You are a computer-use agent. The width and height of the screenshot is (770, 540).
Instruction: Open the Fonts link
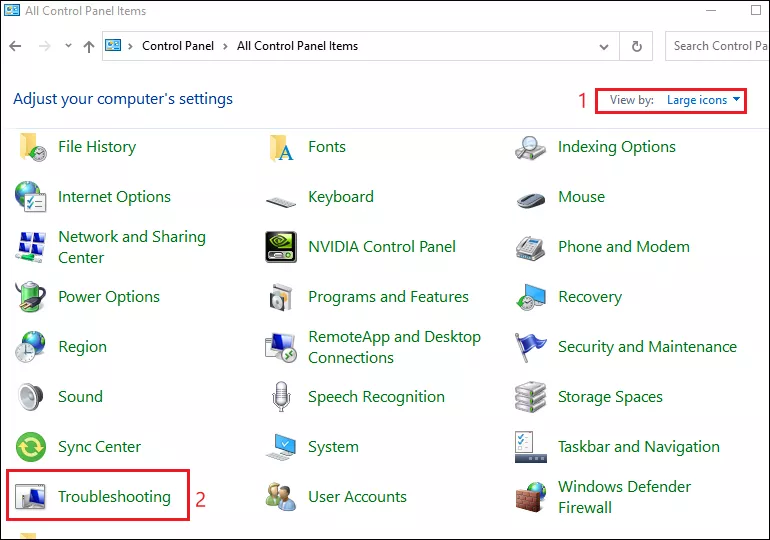click(327, 147)
